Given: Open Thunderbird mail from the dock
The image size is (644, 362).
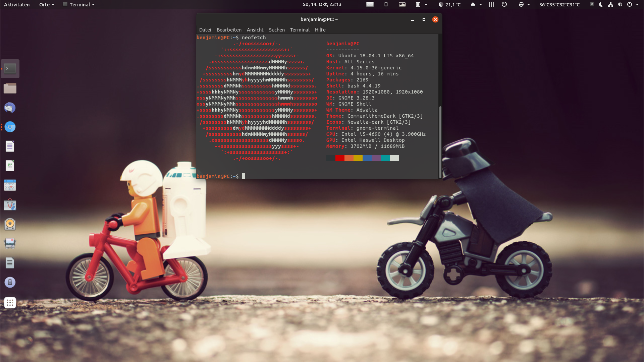Looking at the screenshot, I should (x=10, y=108).
